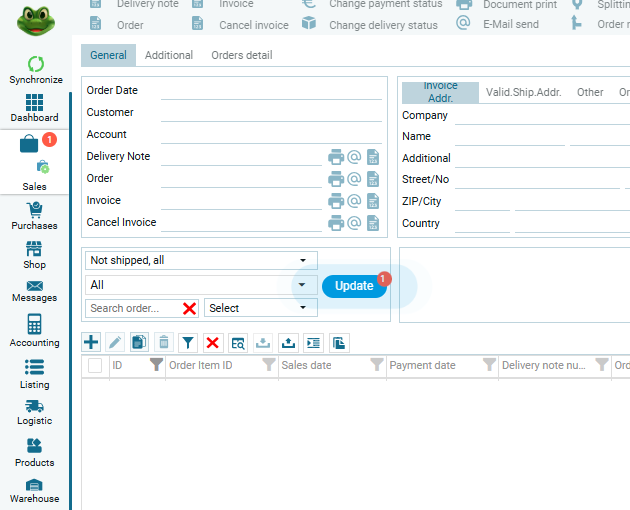630x510 pixels.
Task: Email the Invoice via @ icon
Action: point(354,200)
